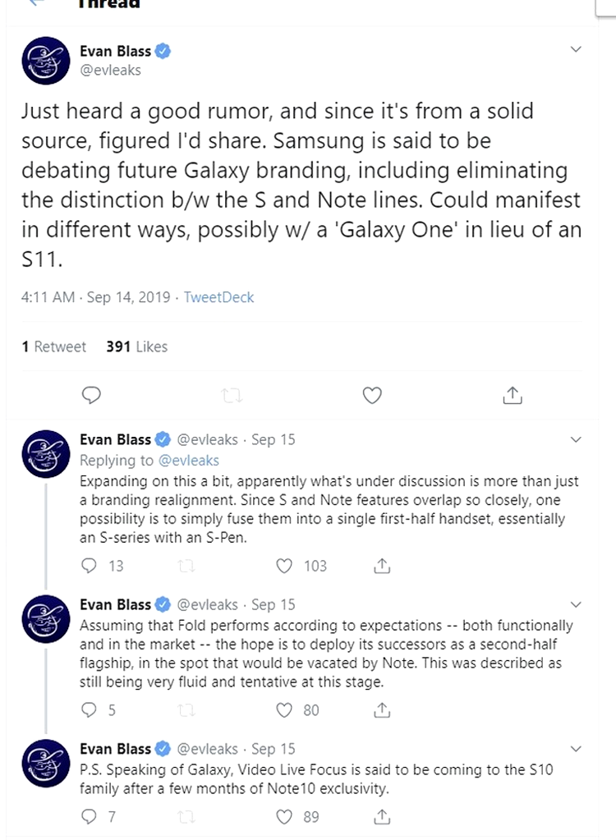Retweet the main Galaxy rumor tweet
Image resolution: width=616 pixels, height=840 pixels.
(232, 396)
